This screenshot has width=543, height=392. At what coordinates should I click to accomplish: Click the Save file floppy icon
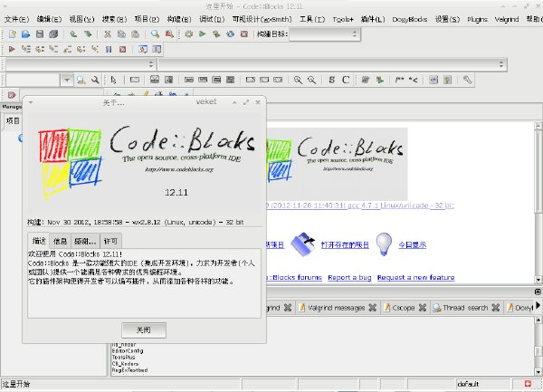pyautogui.click(x=40, y=33)
